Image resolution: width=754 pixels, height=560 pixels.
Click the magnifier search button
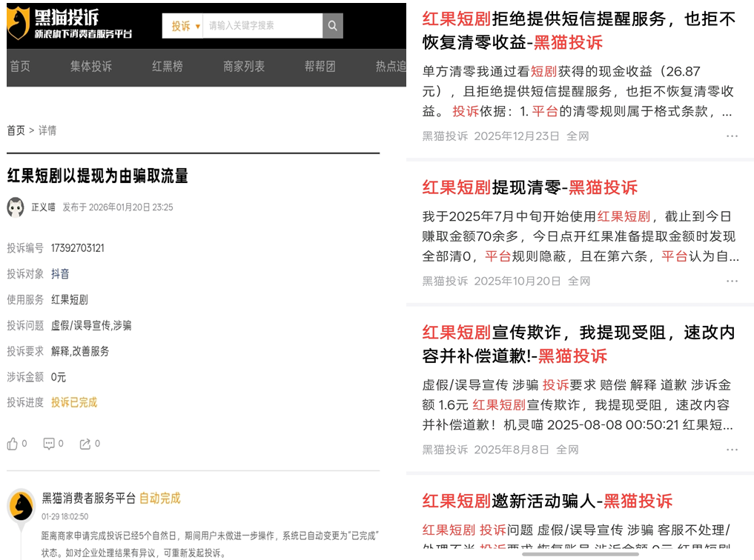click(332, 25)
